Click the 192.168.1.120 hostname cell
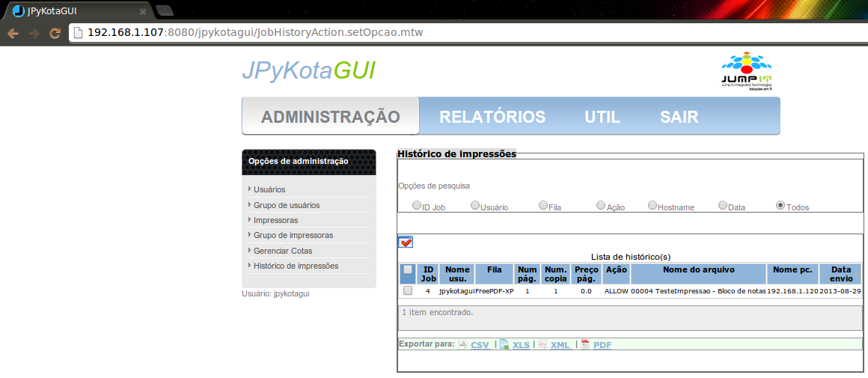The height and width of the screenshot is (378, 868). pyautogui.click(x=792, y=290)
